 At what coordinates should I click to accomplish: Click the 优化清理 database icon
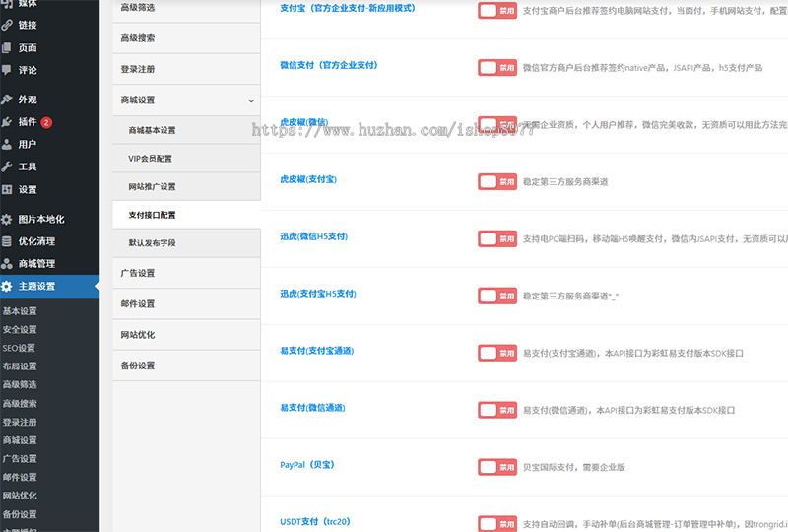coord(7,241)
